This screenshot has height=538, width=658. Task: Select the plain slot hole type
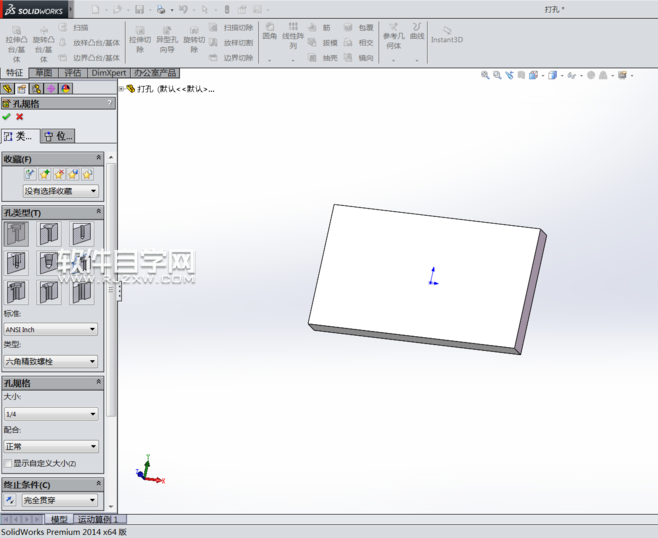click(81, 292)
